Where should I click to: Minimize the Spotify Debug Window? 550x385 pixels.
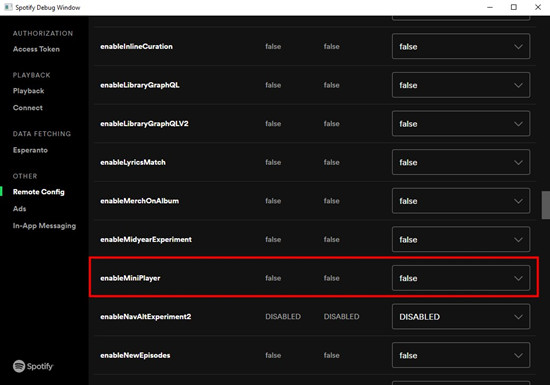pyautogui.click(x=490, y=7)
